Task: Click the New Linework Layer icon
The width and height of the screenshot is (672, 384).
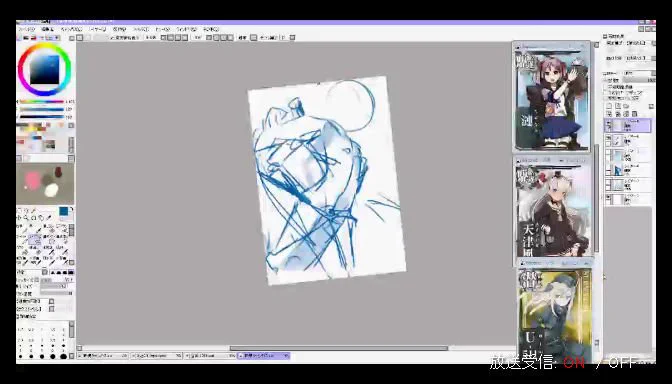Action: [x=618, y=106]
